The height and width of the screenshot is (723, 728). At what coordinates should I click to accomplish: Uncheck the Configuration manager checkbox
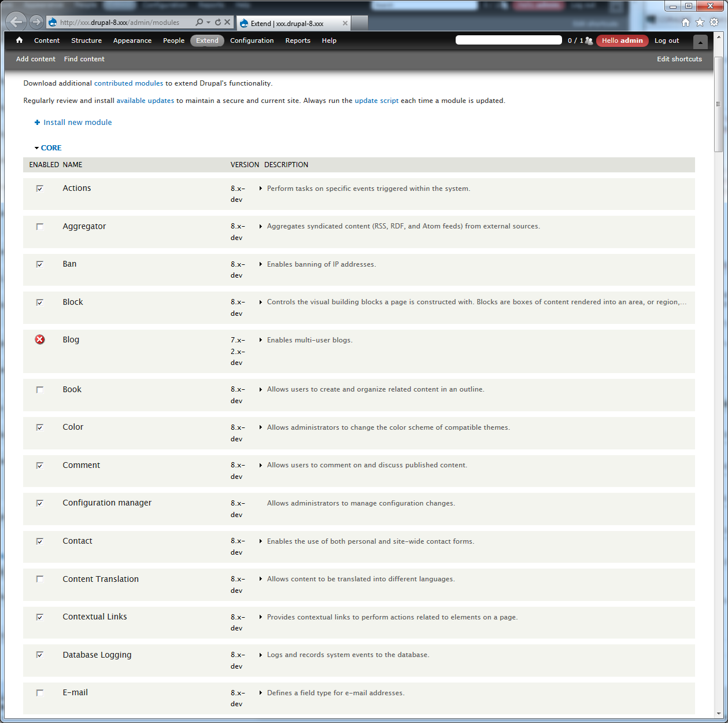click(40, 503)
